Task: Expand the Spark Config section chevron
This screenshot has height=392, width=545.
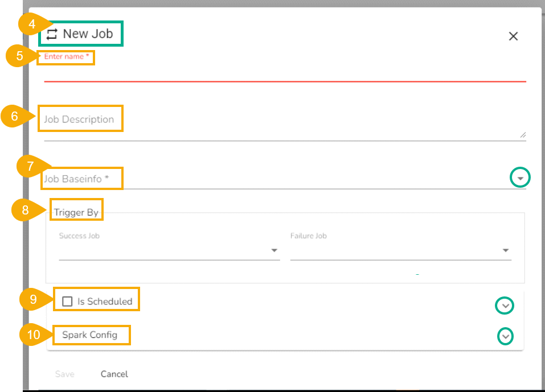Action: point(505,336)
